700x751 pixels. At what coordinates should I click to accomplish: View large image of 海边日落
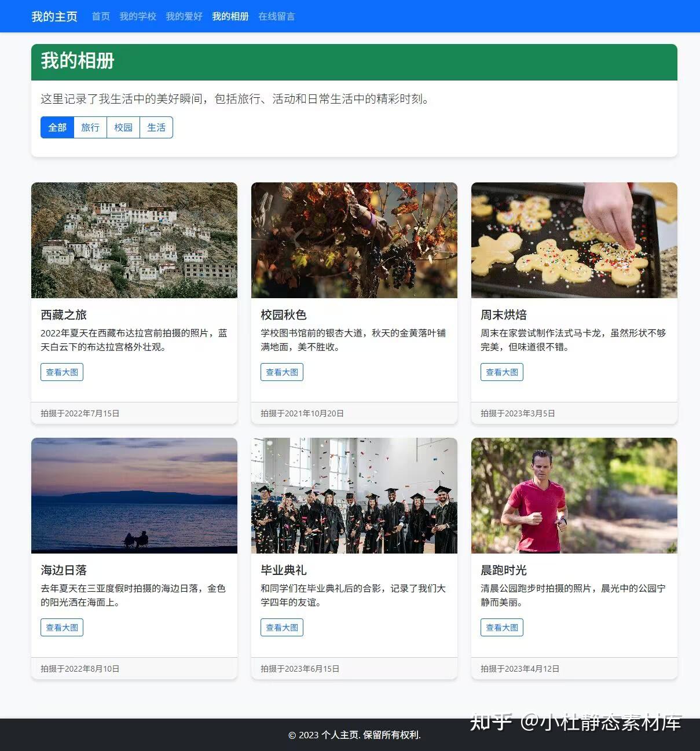61,627
